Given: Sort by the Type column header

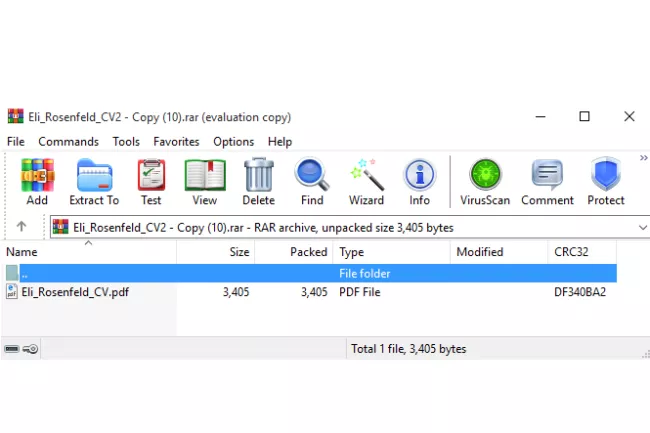Looking at the screenshot, I should click(392, 252).
